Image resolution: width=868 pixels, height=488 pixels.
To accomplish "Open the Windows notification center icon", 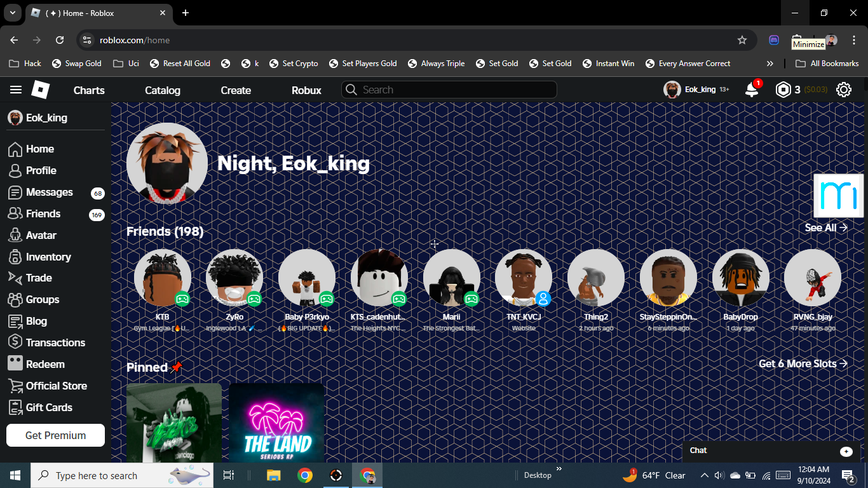I will 848,475.
